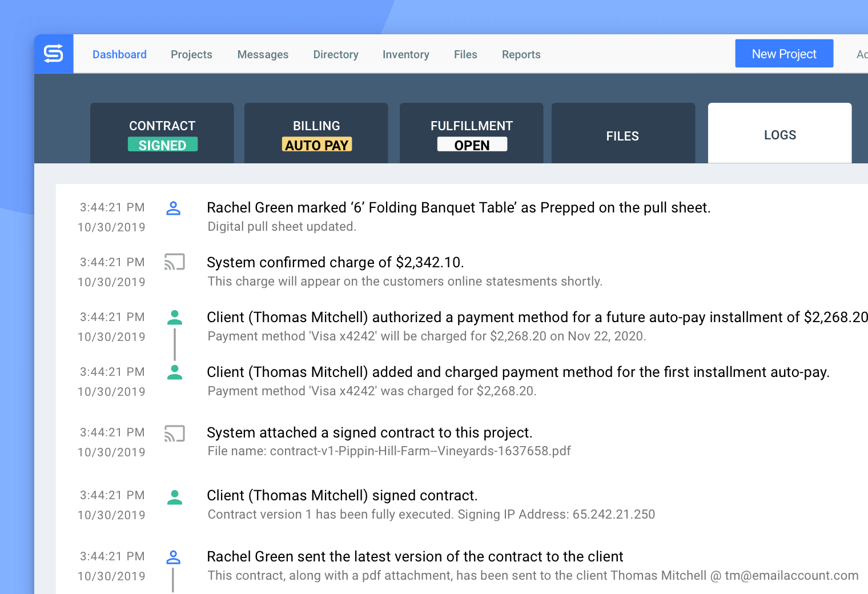Switch to the Contract Signed tab

click(x=162, y=133)
